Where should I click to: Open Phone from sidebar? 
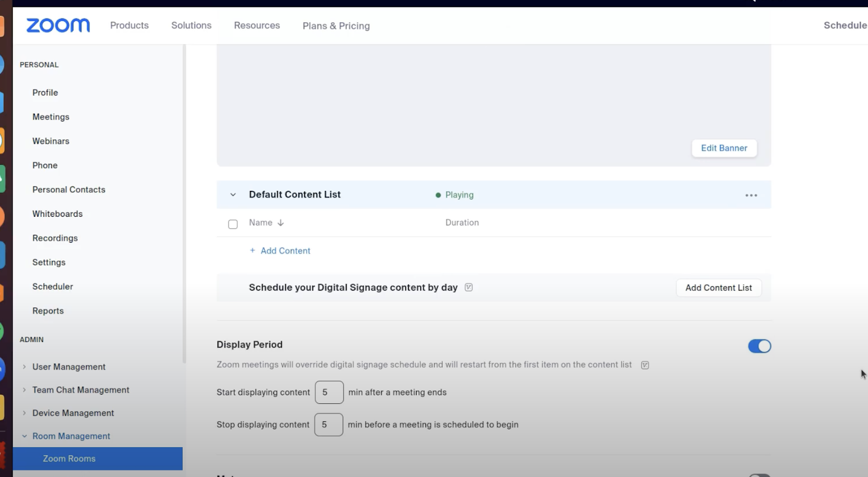click(45, 165)
